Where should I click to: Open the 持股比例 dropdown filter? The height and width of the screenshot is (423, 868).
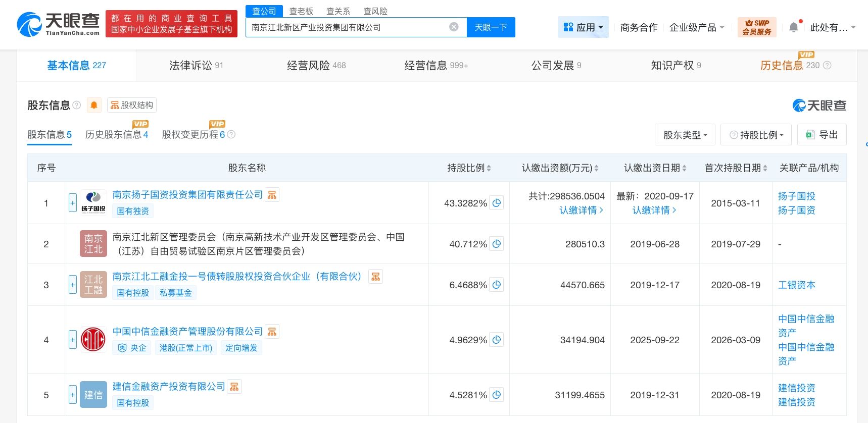pyautogui.click(x=756, y=135)
